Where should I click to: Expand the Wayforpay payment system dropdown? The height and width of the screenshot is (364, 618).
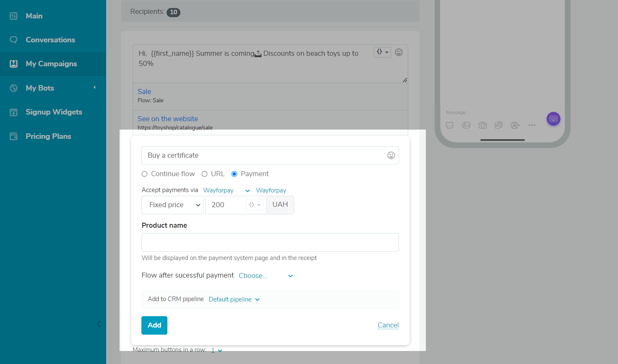coord(227,190)
